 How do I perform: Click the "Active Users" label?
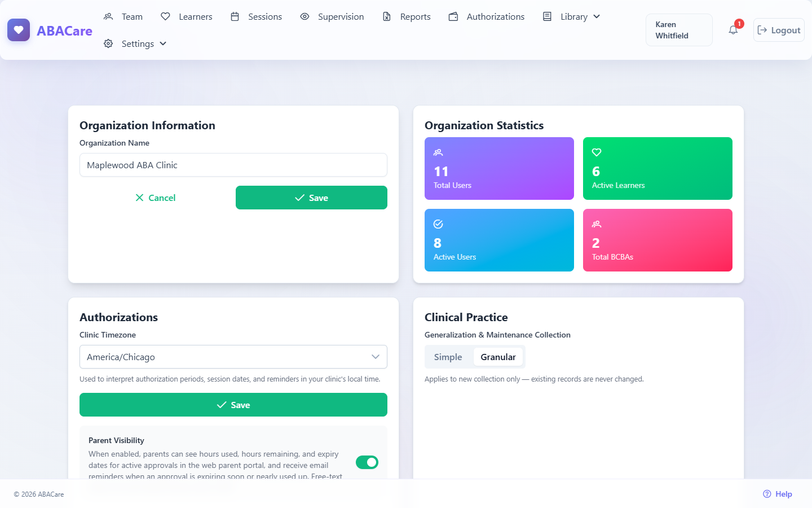pos(454,257)
